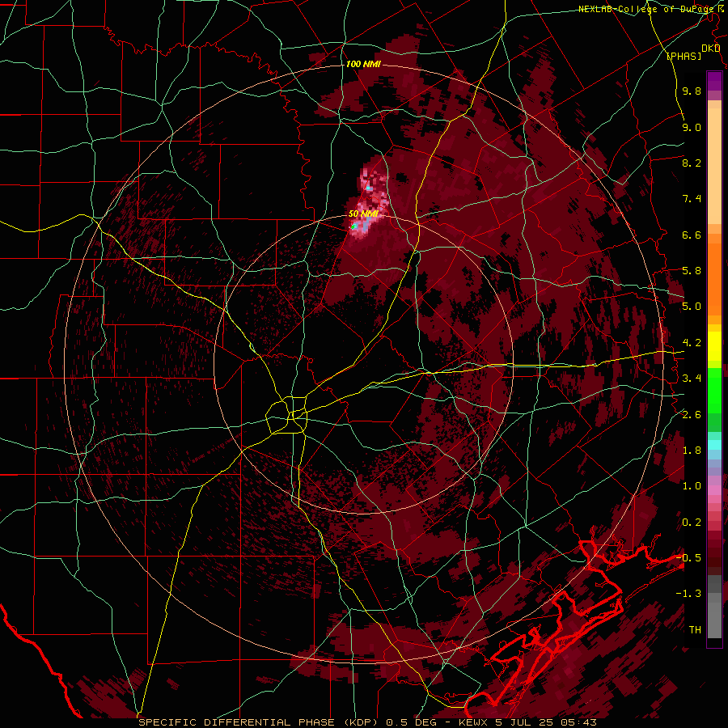
Task: Pick the gray swatch at color bar bottom
Action: point(714,622)
